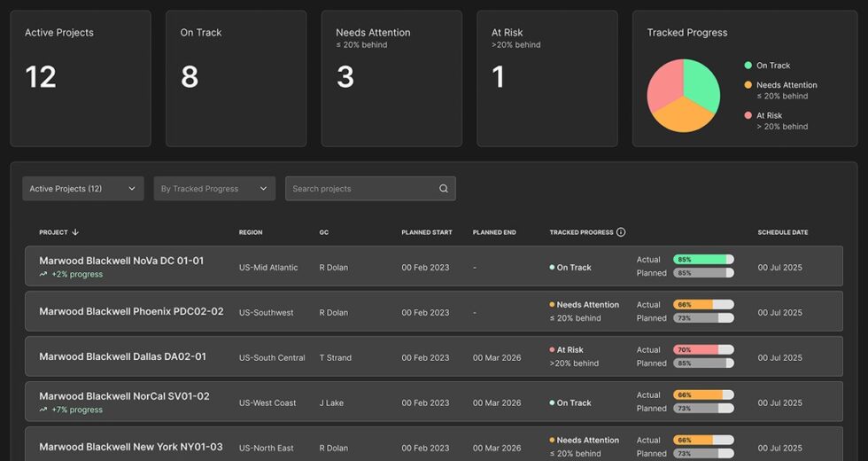Open the On Track summary card

click(236, 78)
